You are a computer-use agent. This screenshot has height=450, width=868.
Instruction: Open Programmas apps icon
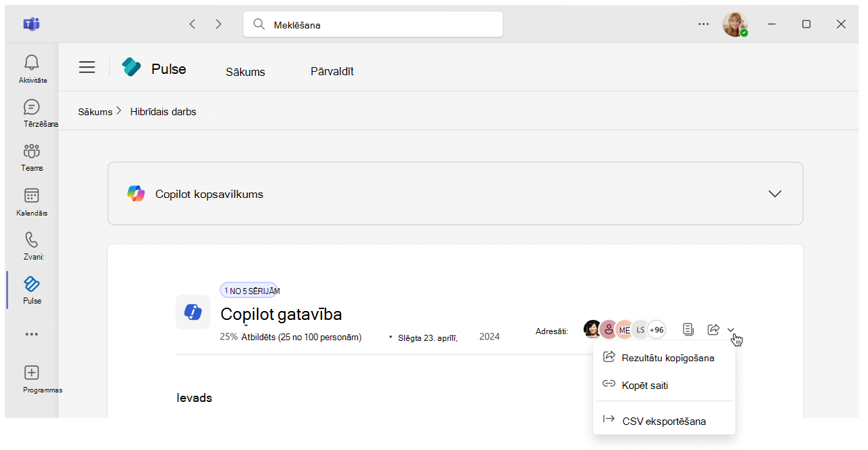point(31,373)
